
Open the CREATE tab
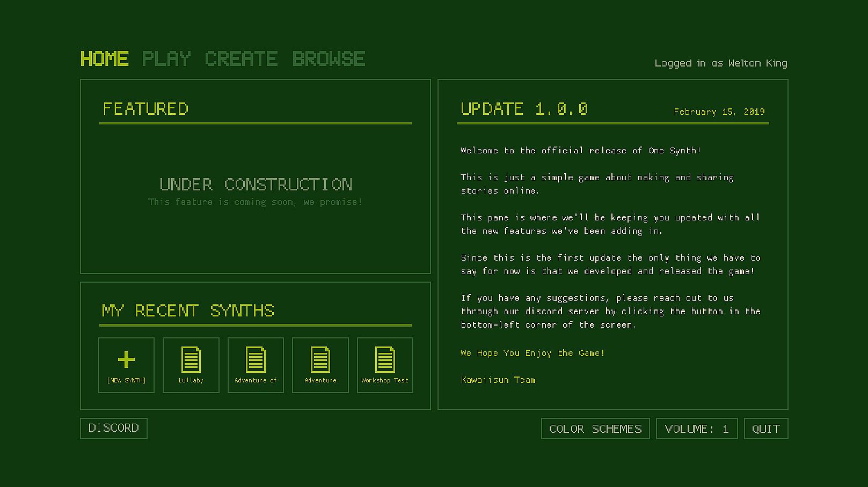[242, 58]
